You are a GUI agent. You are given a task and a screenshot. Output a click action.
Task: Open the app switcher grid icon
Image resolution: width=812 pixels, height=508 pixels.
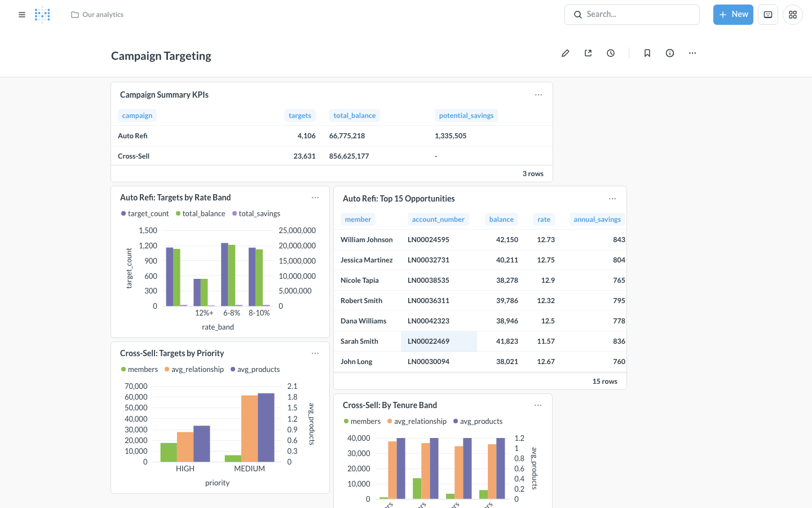pyautogui.click(x=793, y=15)
